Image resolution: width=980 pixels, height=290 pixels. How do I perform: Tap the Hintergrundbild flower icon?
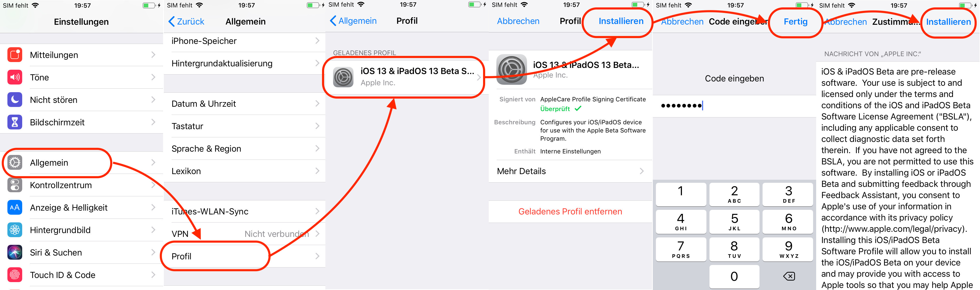click(x=15, y=230)
